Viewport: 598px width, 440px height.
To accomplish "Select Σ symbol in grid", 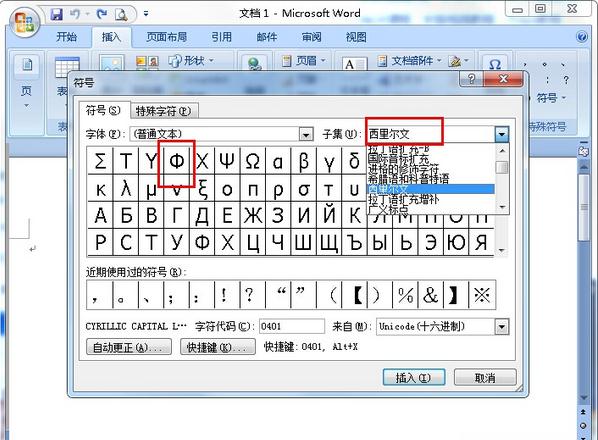I will (100, 162).
